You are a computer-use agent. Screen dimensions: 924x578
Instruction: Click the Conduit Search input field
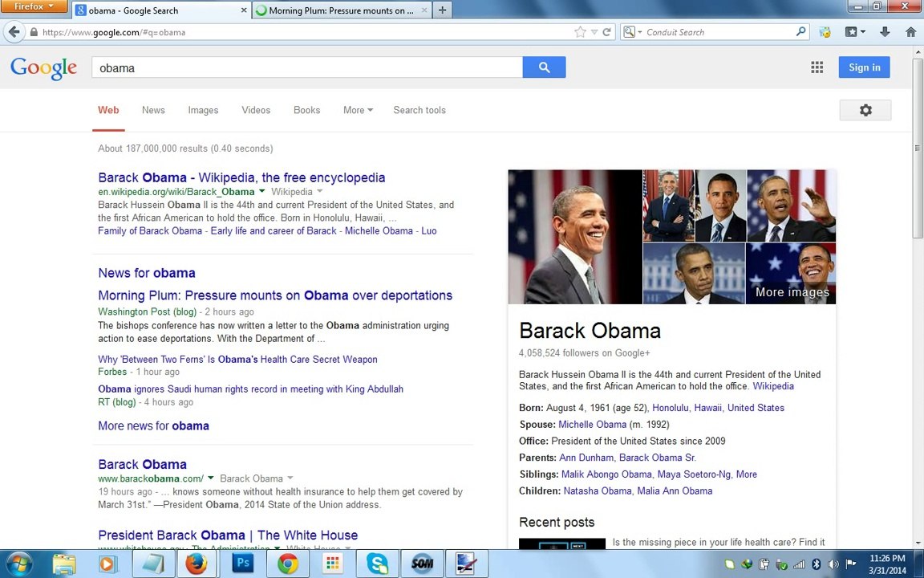click(x=719, y=32)
